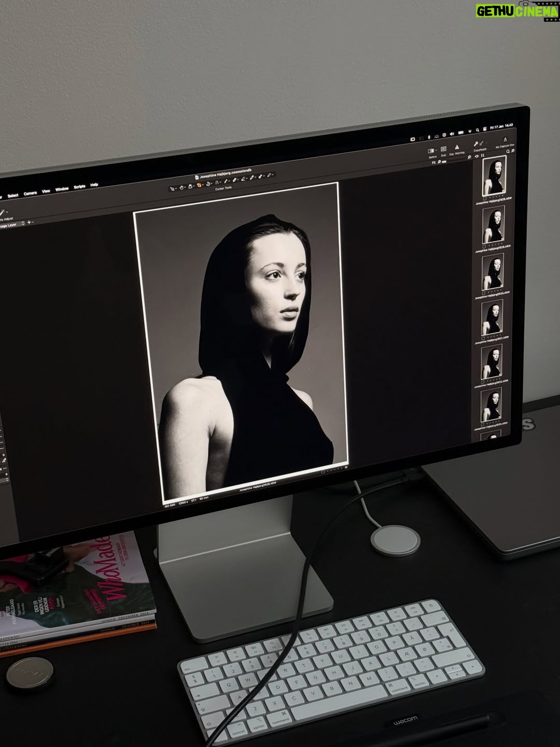Image resolution: width=560 pixels, height=747 pixels.
Task: Click the Wi-Fi icon in macOS menu bar
Action: pyautogui.click(x=470, y=131)
